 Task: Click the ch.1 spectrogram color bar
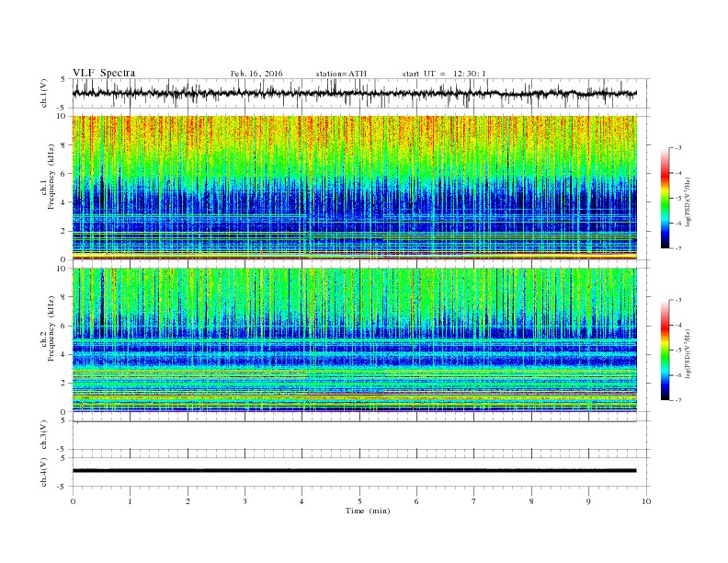(665, 198)
